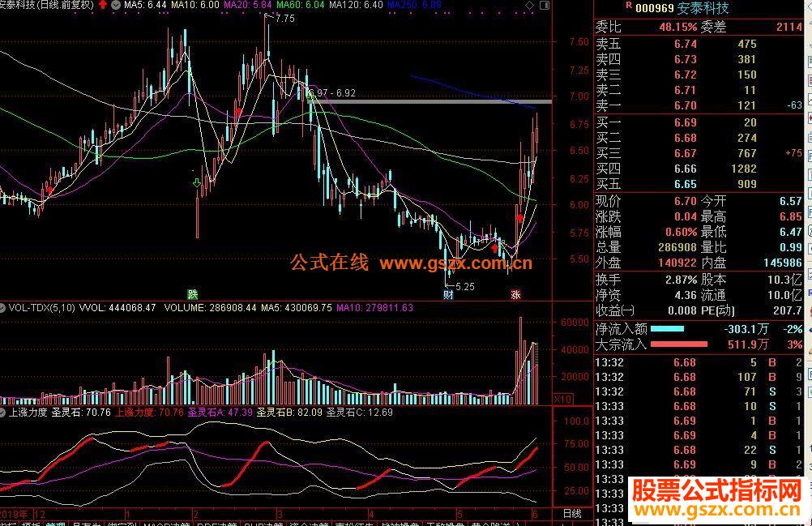
Task: Click the magenta MA10: 279811.63 volume label
Action: point(374,307)
